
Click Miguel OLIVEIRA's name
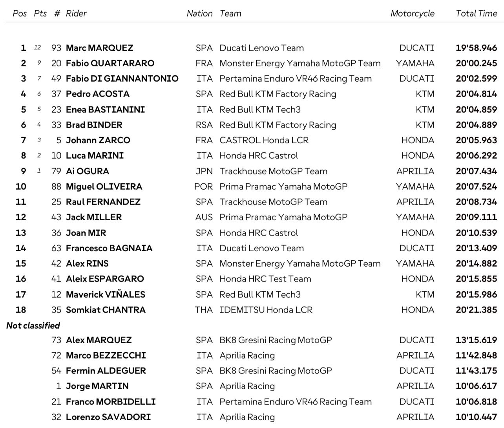tap(104, 187)
